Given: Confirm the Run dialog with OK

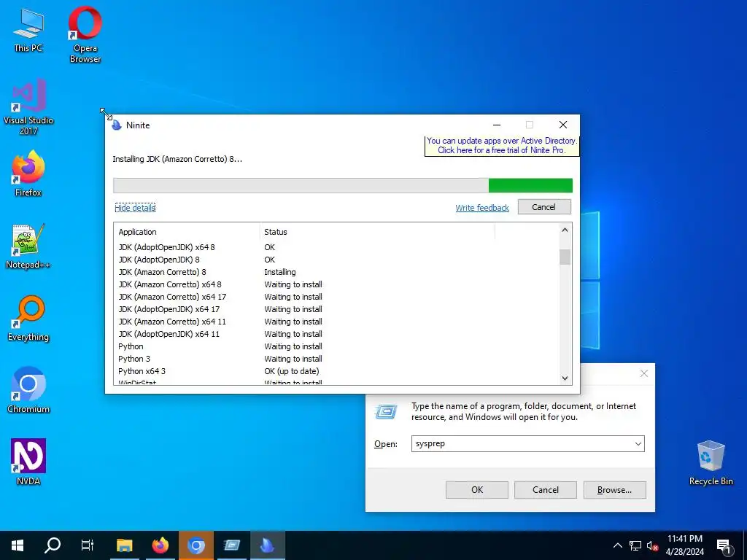Looking at the screenshot, I should click(477, 490).
